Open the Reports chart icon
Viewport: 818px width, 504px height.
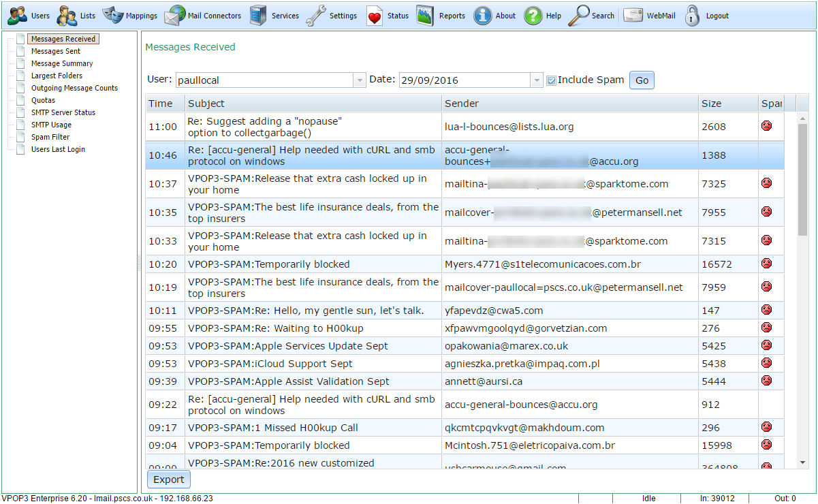click(426, 16)
